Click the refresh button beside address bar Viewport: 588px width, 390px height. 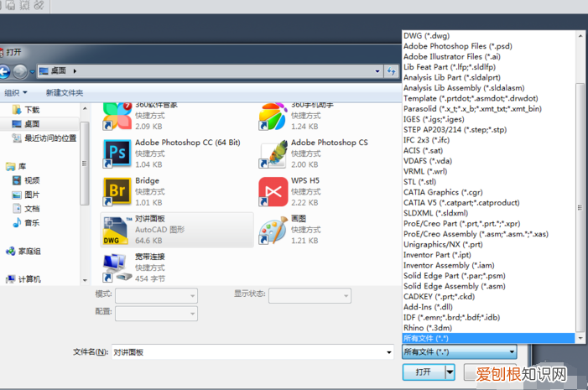coord(391,71)
